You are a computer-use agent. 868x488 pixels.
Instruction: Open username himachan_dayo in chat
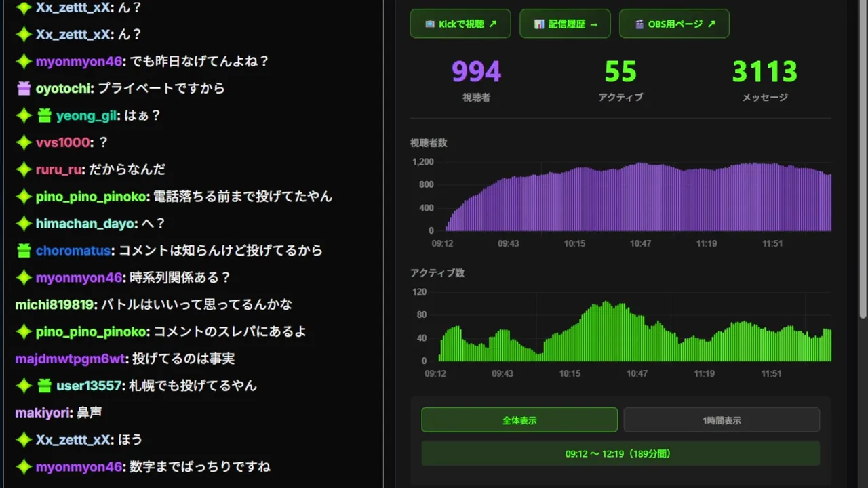[x=86, y=224]
